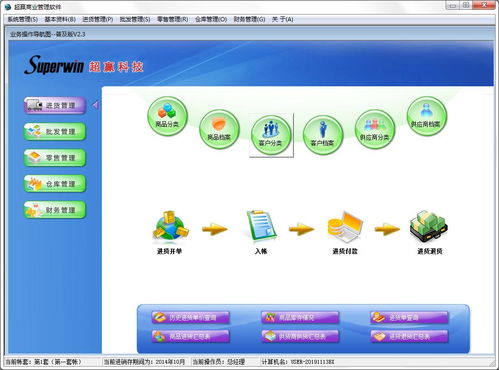The height and width of the screenshot is (370, 499).
Task: Open 历史进货单价查询 report button
Action: click(x=191, y=317)
